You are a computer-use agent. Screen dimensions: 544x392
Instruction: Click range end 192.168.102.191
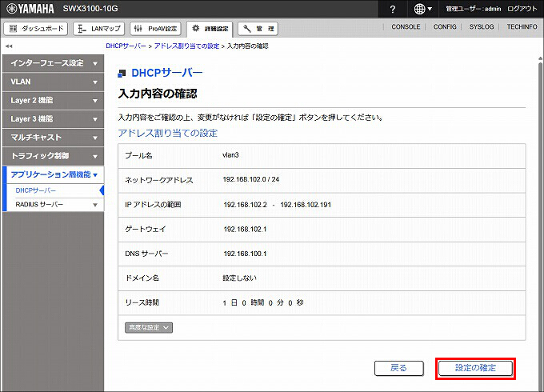pos(306,205)
